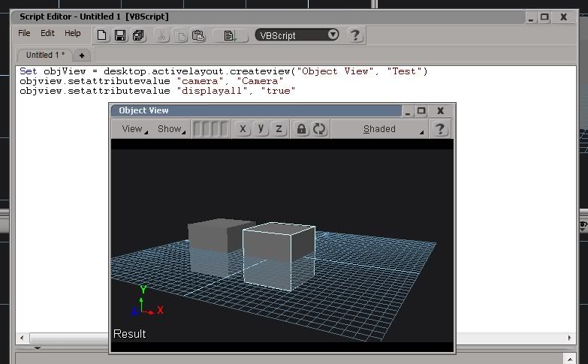Click the left arrow of horizontal scrollbar
The height and width of the screenshot is (364, 588).
(22, 338)
